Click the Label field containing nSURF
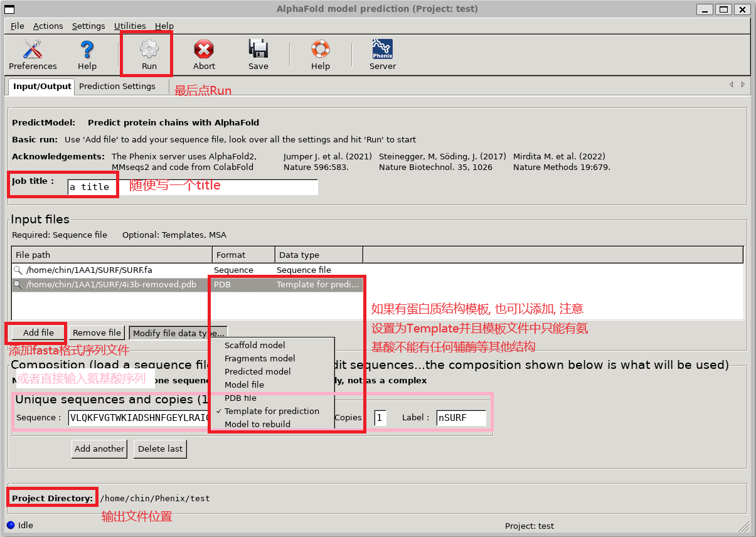Viewport: 756px width, 537px height. pos(461,417)
